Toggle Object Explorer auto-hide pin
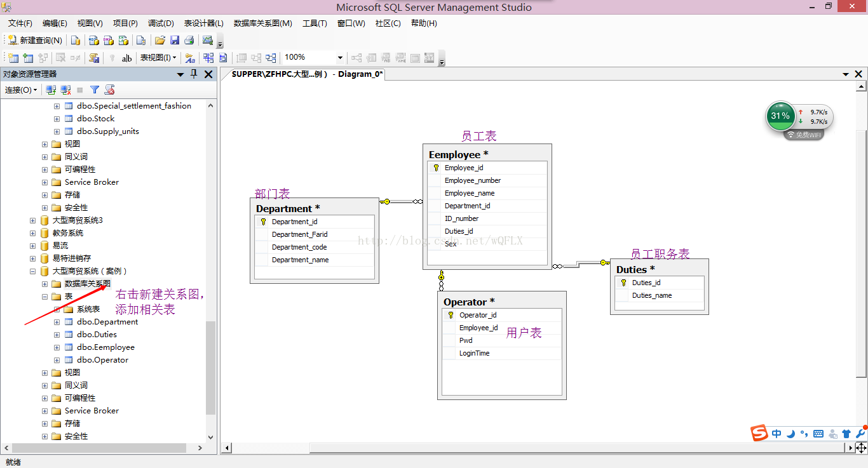This screenshot has width=868, height=468. pos(194,74)
